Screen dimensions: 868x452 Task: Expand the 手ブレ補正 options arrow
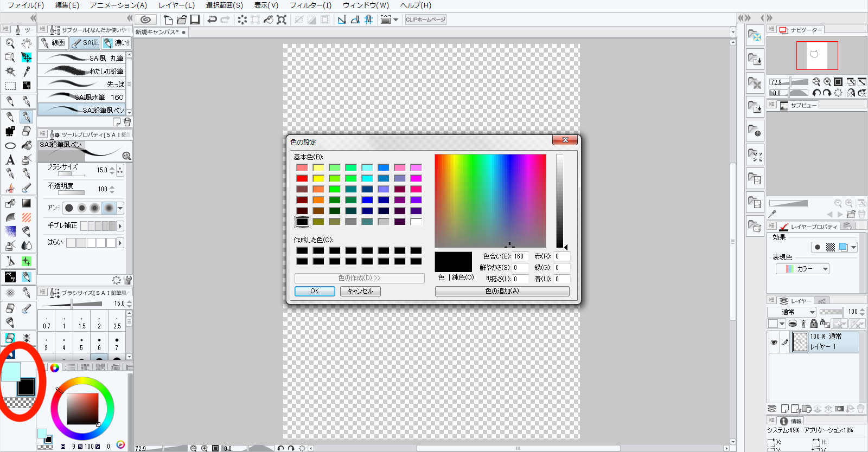120,226
